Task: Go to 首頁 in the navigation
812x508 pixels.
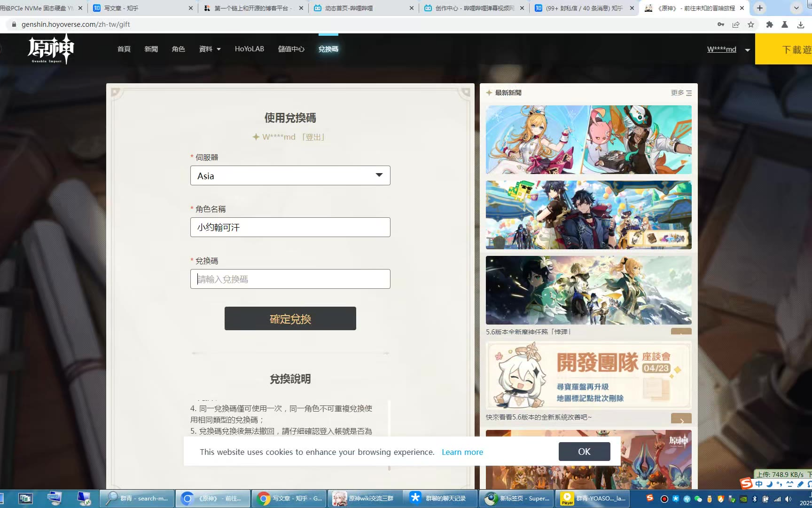Action: (124, 49)
